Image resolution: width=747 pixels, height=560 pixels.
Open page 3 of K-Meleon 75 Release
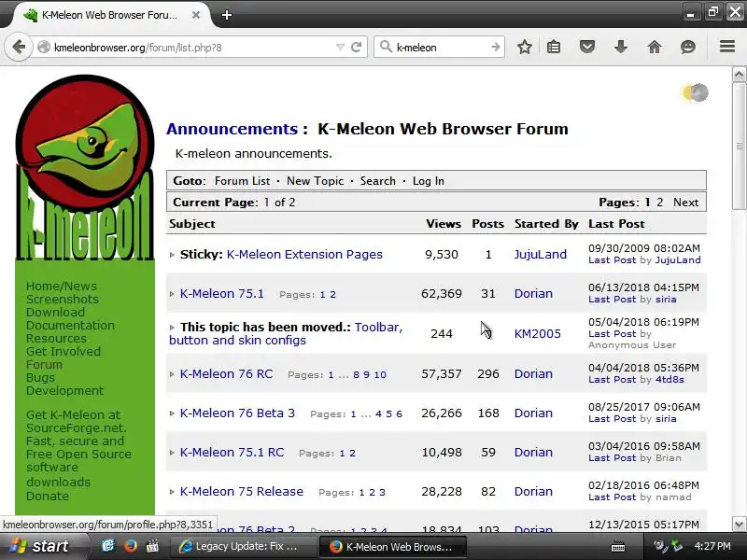tap(382, 493)
